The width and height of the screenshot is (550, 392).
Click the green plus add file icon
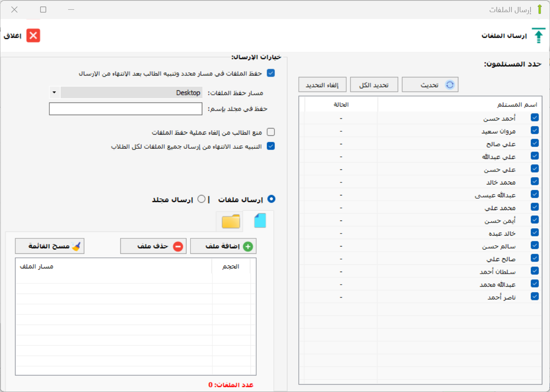coord(248,246)
